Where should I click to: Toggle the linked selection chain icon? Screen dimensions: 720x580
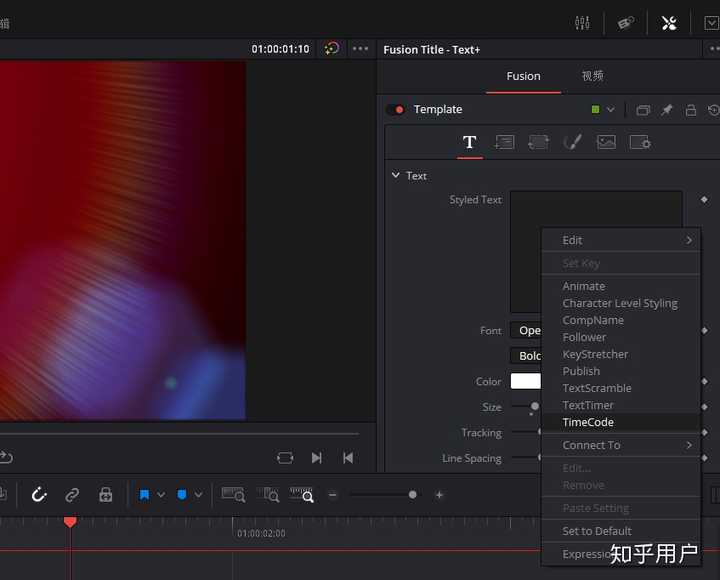(72, 494)
